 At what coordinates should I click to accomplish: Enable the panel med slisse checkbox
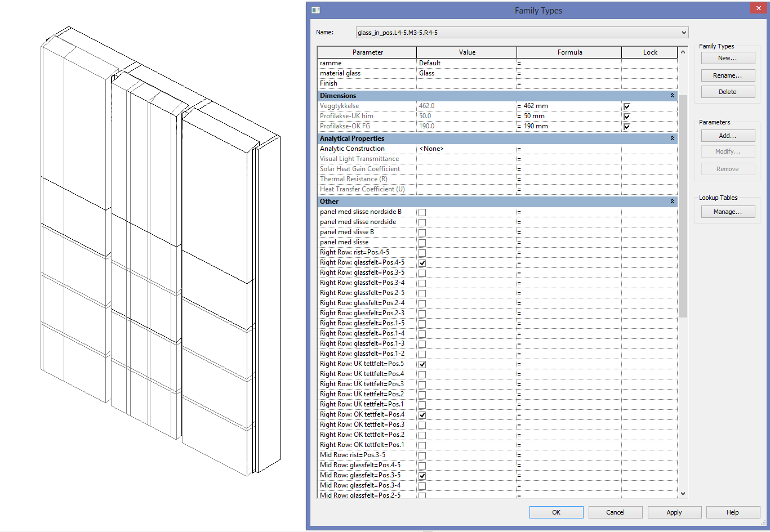coord(422,243)
